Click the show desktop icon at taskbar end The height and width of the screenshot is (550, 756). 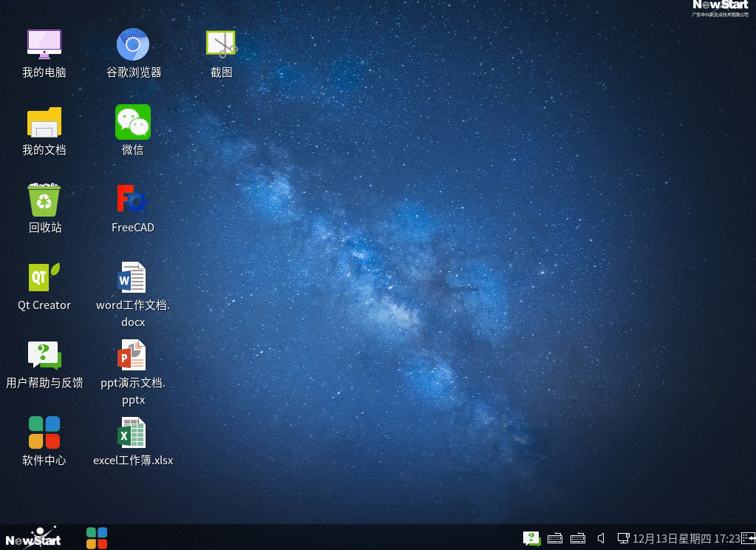coord(749,538)
